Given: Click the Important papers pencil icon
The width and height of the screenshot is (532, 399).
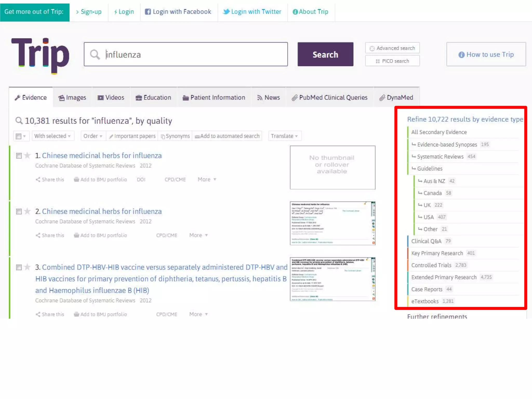Looking at the screenshot, I should (x=111, y=136).
